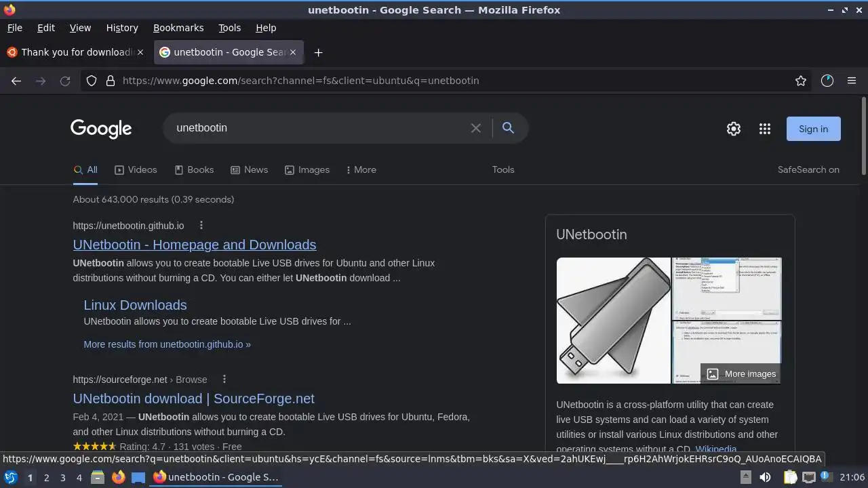Reload the current page
Viewport: 868px width, 488px height.
65,81
